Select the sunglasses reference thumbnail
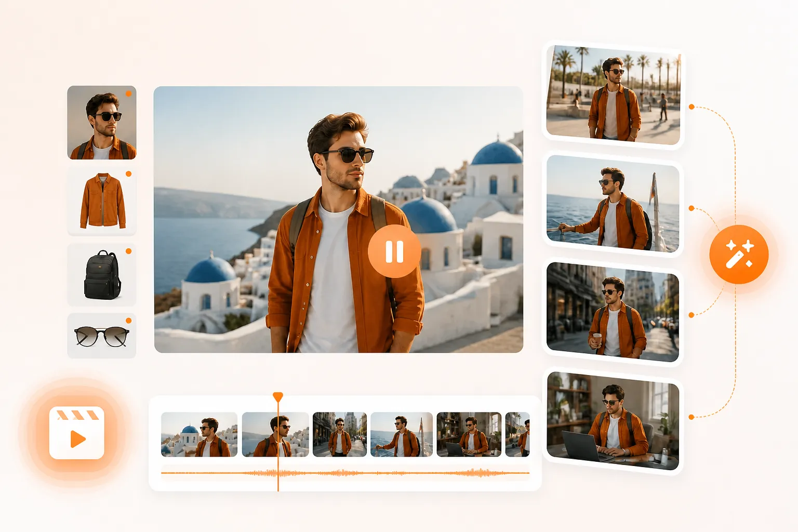The width and height of the screenshot is (798, 532). [102, 336]
